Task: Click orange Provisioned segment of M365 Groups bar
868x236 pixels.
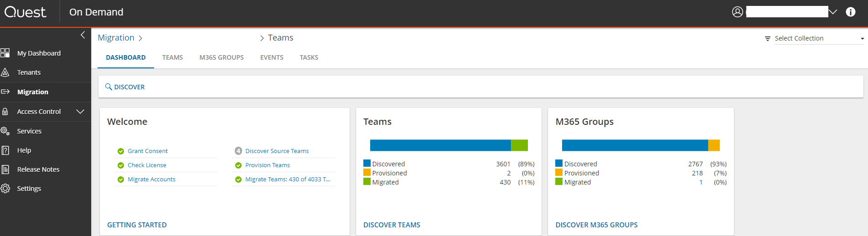Action: pos(714,145)
